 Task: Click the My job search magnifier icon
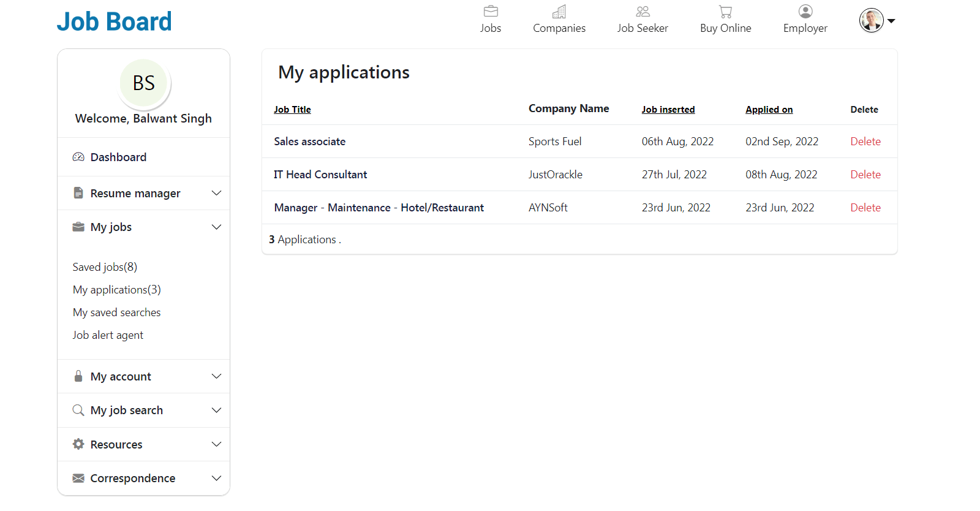(78, 410)
